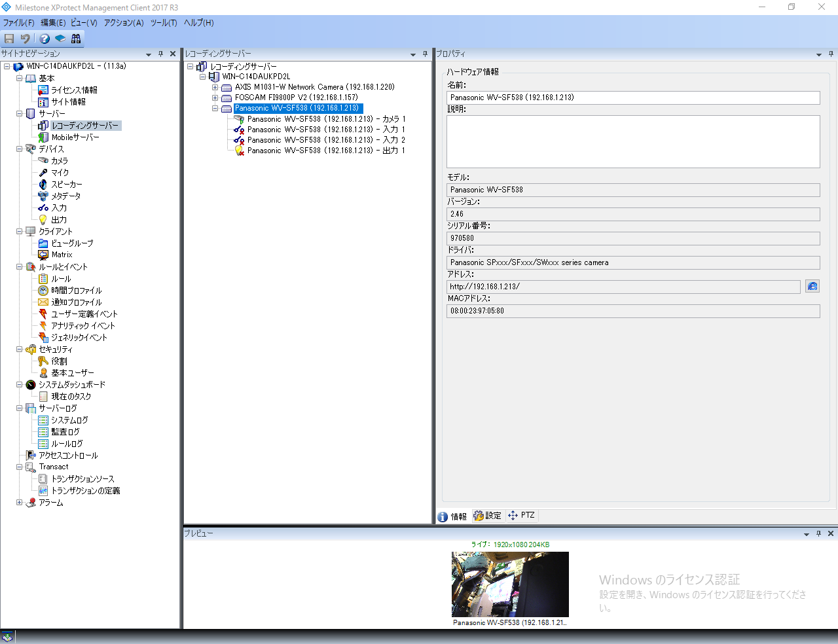Open the ツール(T) menu
The width and height of the screenshot is (838, 644).
coord(164,22)
